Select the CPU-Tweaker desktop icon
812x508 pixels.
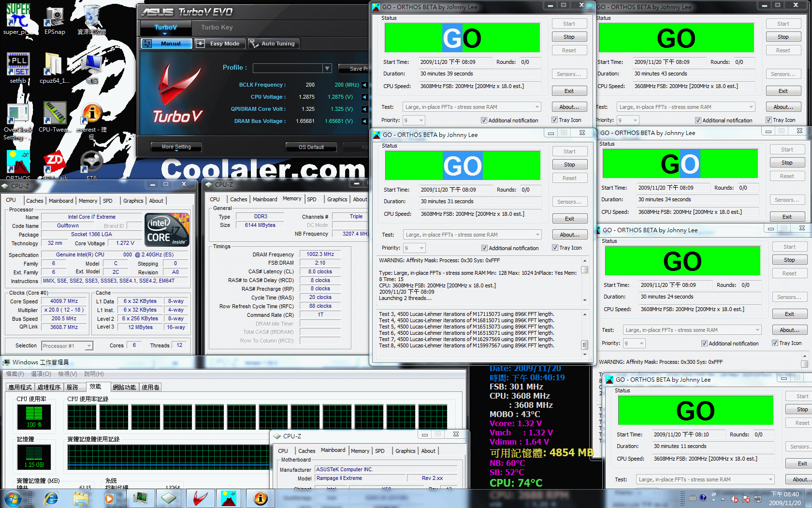[x=55, y=117]
